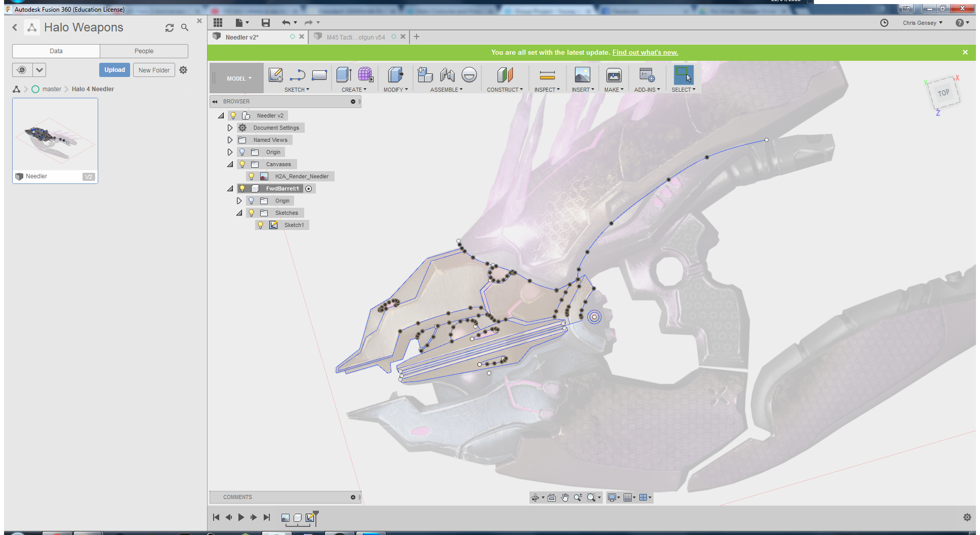Click the Offset Plane construct icon
The image size is (980, 535).
pos(505,75)
